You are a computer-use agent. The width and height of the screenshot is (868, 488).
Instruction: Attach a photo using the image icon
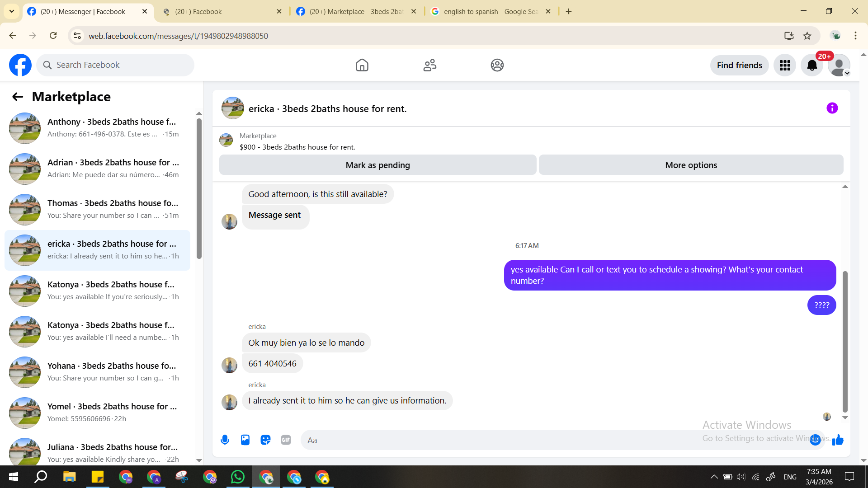click(x=245, y=440)
